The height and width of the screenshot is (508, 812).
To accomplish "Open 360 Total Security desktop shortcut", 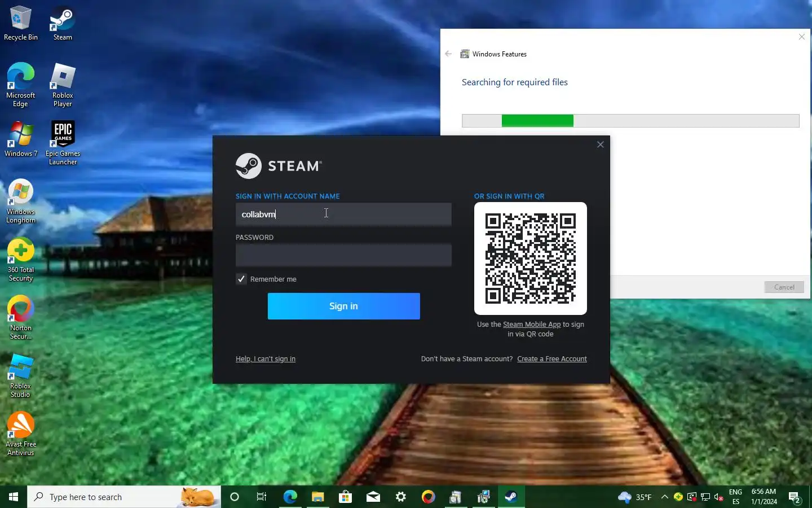I will coord(21,260).
